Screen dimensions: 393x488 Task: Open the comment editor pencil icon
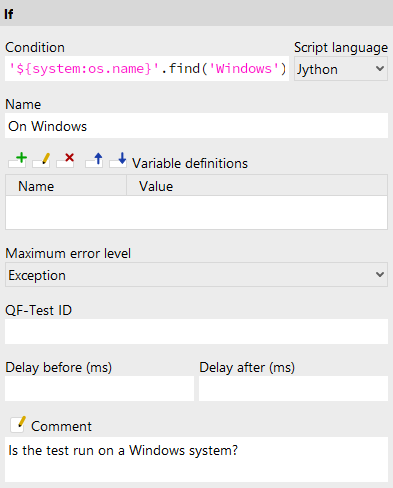18,424
